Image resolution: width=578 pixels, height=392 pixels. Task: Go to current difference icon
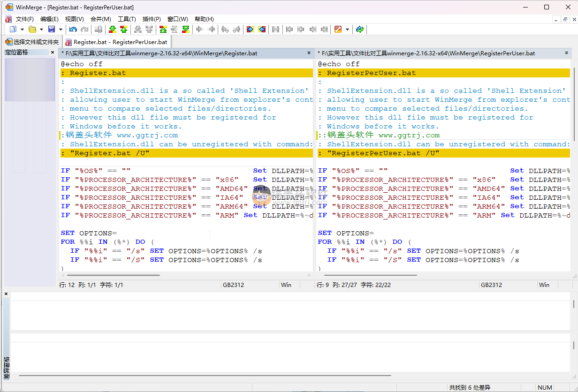tap(175, 29)
